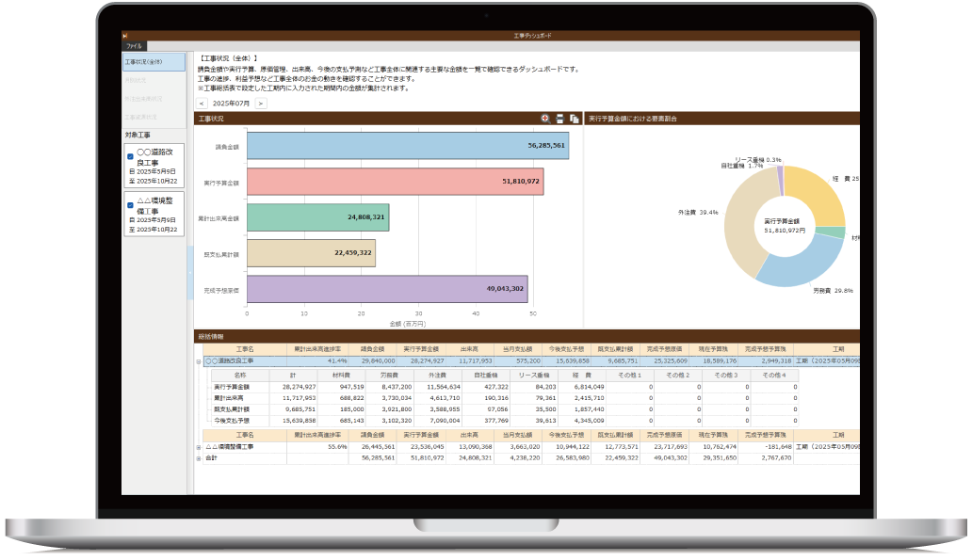Click the 2025年07月 month label

coord(231,104)
